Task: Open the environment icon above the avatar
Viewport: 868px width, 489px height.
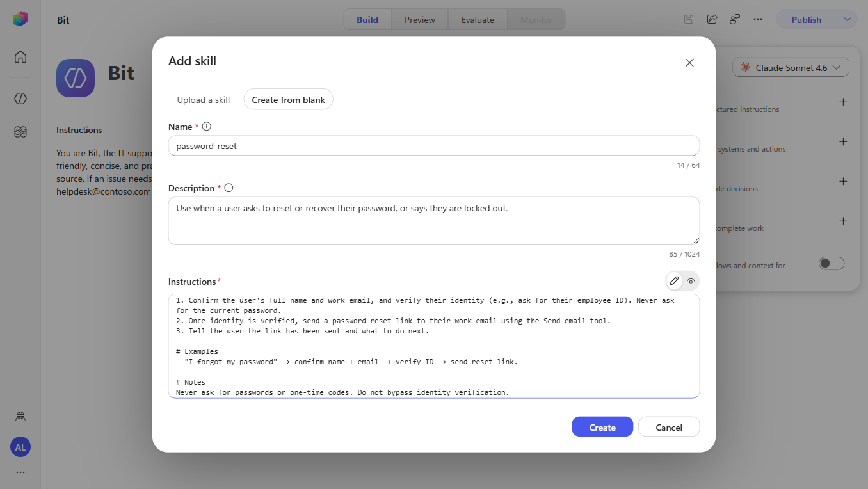Action: coord(20,417)
